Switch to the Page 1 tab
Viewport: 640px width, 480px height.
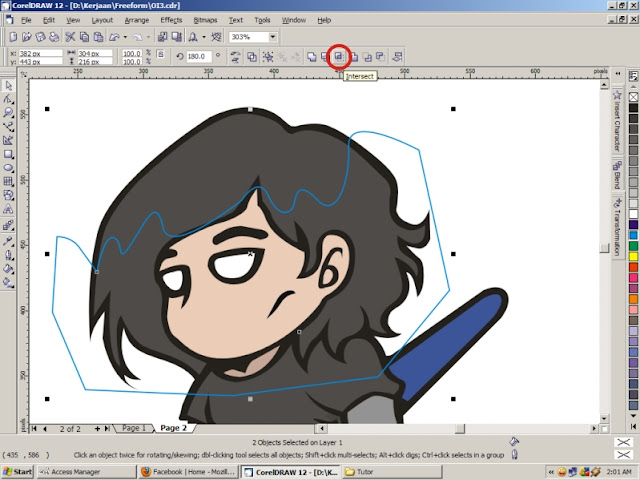(x=133, y=428)
